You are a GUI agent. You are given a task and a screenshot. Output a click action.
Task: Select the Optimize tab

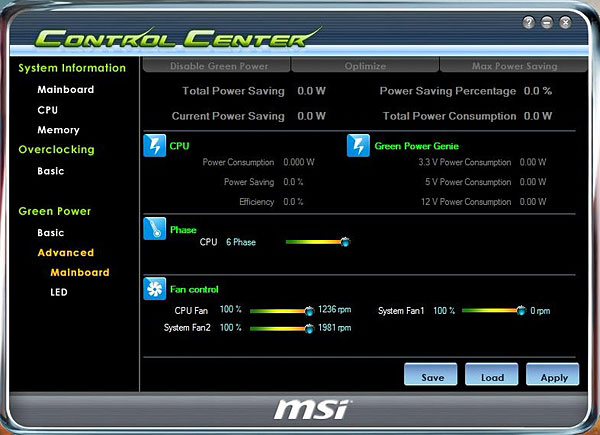pos(365,65)
